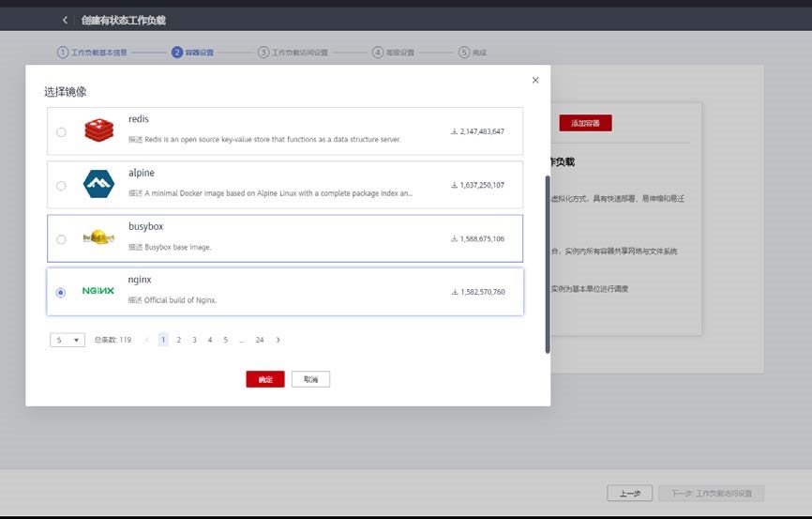Image resolution: width=812 pixels, height=519 pixels.
Task: Click the busybox logo icon
Action: coord(98,238)
